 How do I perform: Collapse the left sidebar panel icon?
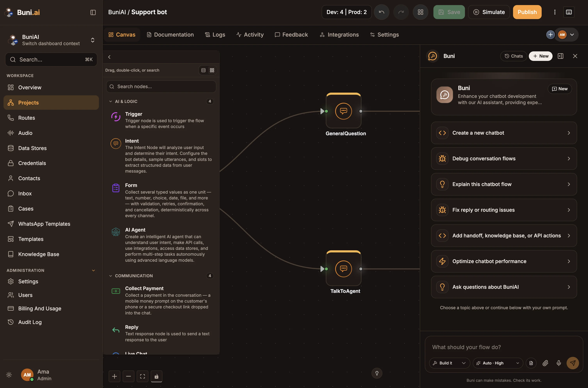pyautogui.click(x=93, y=12)
